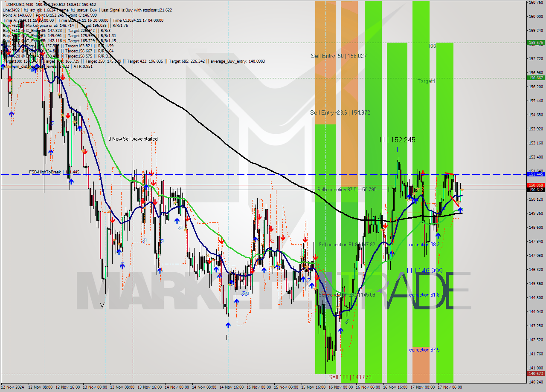
Task: Select the '| | | 146.999' low label
Action: pos(424,271)
